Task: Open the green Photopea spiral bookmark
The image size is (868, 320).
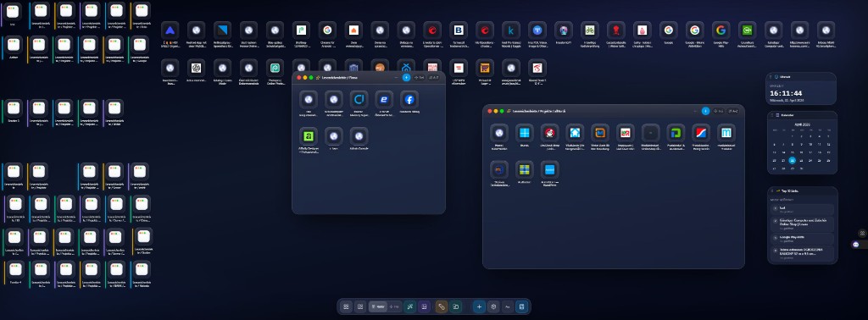Action: [275, 68]
